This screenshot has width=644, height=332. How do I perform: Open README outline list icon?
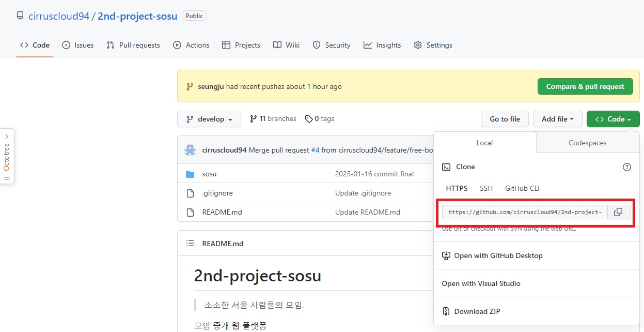pos(190,244)
